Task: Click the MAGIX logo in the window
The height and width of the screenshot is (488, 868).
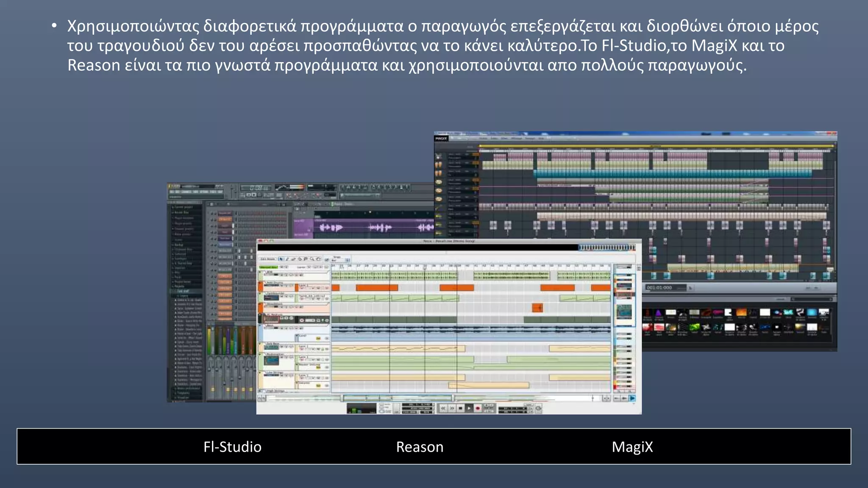Action: (x=441, y=139)
